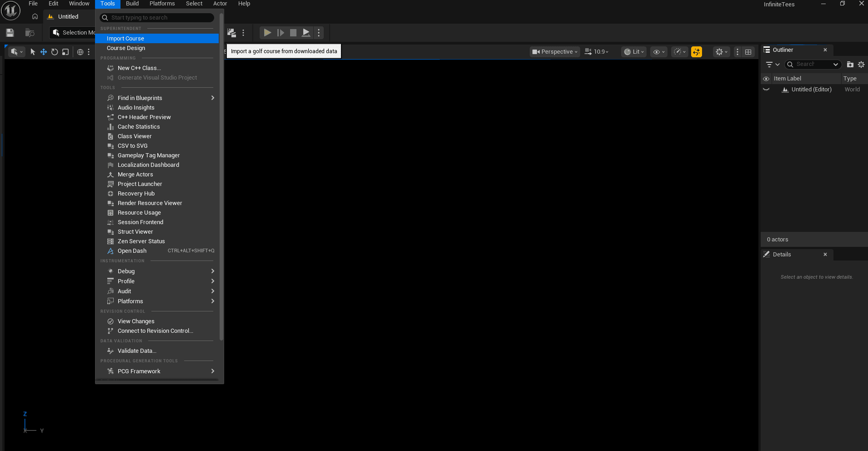Click the search field in the Tools menu
This screenshot has height=451, width=868.
pyautogui.click(x=156, y=17)
